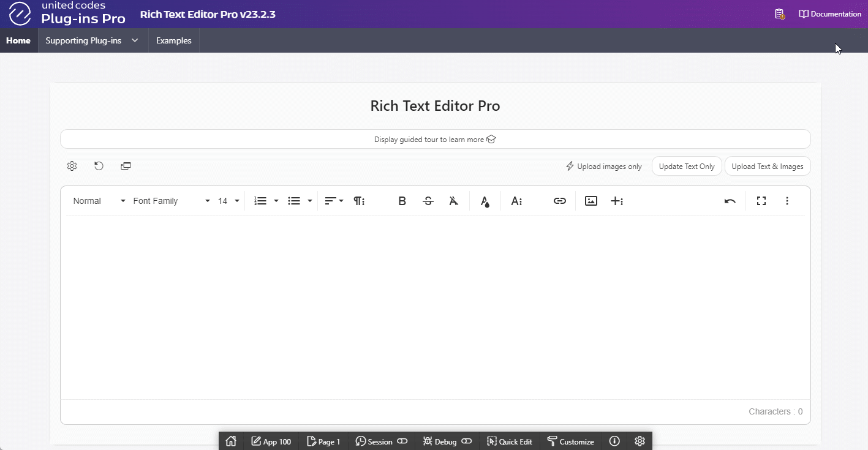Insert a bulleted list

(294, 201)
